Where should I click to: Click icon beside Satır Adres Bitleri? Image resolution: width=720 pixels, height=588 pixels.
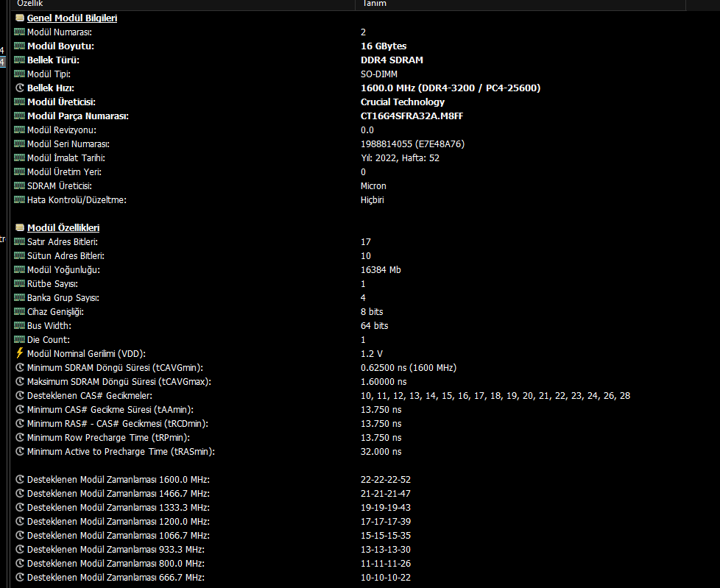(19, 241)
